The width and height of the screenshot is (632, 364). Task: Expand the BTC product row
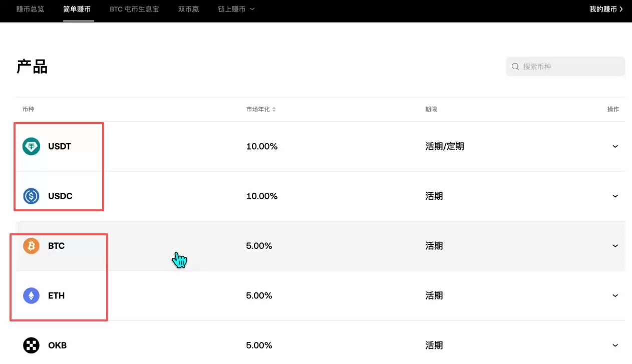click(x=615, y=246)
